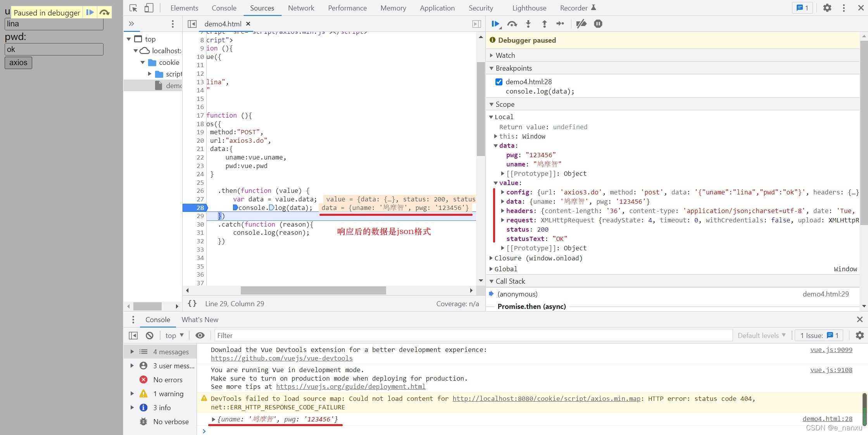Clear the console
This screenshot has height=435, width=868.
click(x=150, y=335)
